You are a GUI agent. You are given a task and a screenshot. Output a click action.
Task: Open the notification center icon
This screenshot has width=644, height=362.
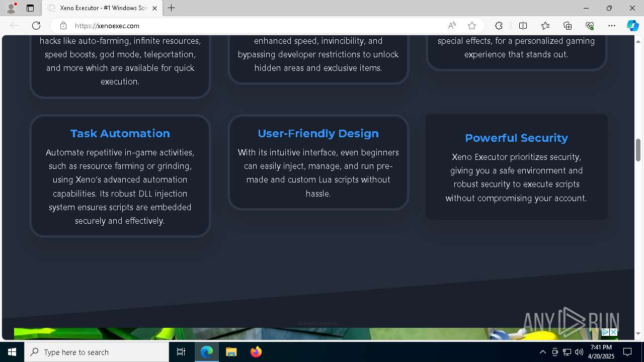point(627,352)
